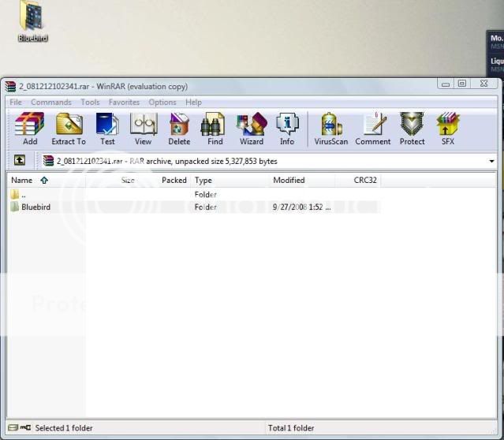The height and width of the screenshot is (440, 504).
Task: Click the key icon in status bar
Action: coord(25,427)
